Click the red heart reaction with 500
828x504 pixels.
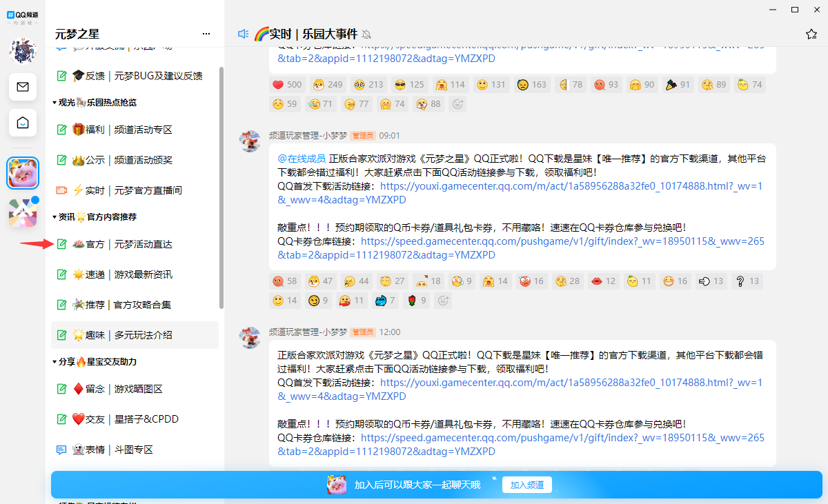coord(287,85)
